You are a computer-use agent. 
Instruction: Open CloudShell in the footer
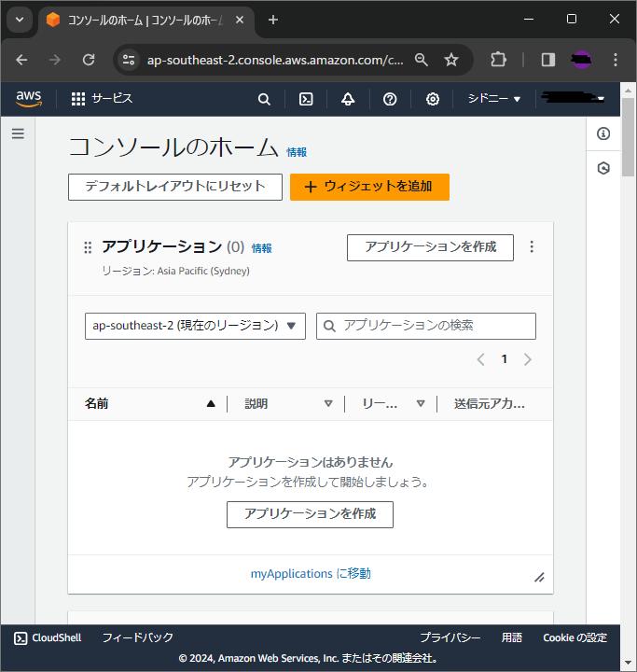[48, 637]
